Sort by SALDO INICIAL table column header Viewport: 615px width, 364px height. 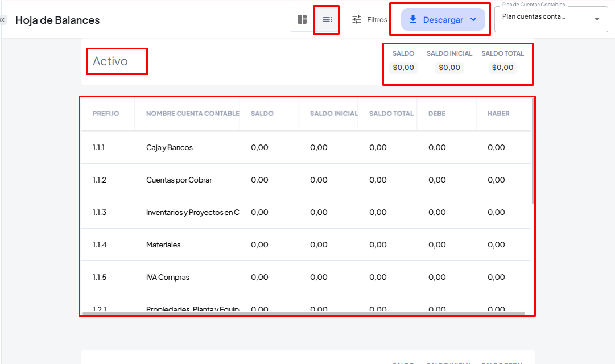point(334,114)
